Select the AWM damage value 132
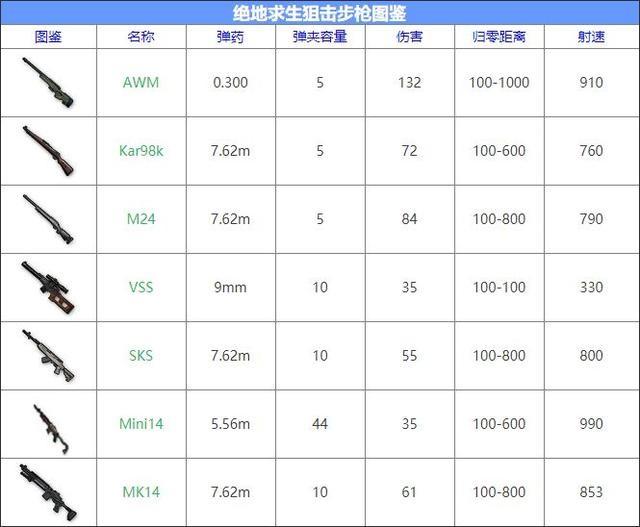 coord(409,82)
